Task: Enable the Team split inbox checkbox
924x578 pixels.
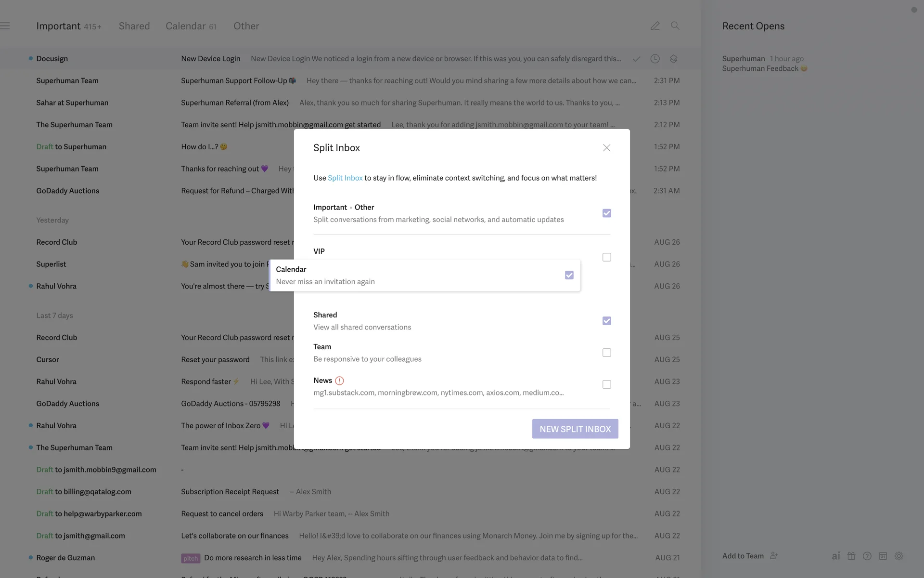Action: tap(606, 353)
